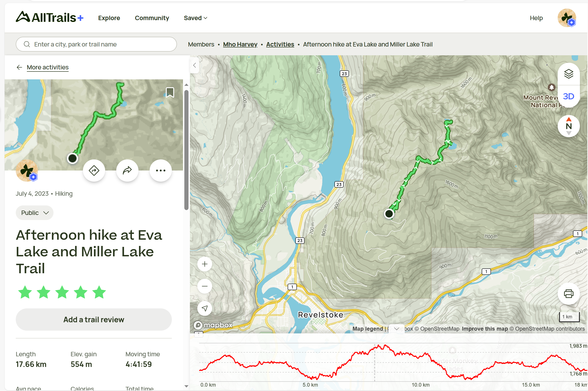Screen dimensions: 588x391
Task: Expand the Saved menu
Action: pyautogui.click(x=195, y=18)
